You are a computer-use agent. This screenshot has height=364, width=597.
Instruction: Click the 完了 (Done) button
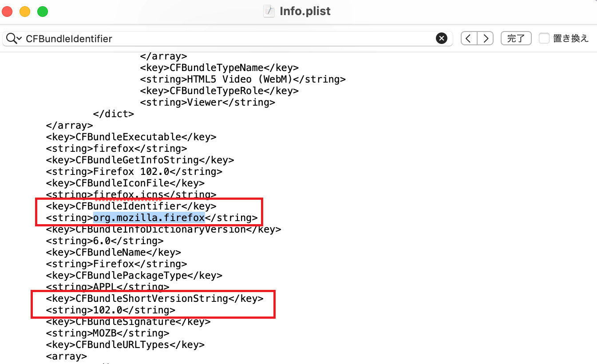tap(516, 39)
